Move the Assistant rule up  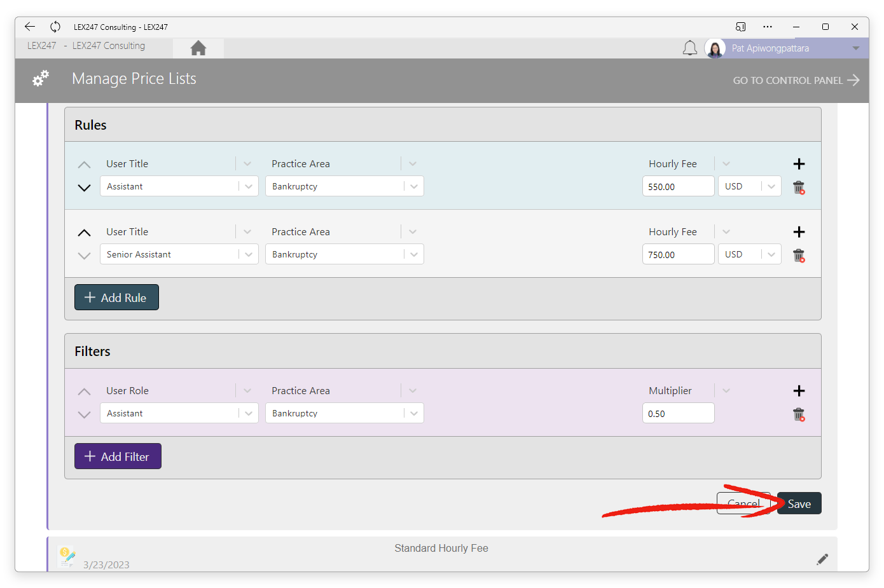(84, 165)
